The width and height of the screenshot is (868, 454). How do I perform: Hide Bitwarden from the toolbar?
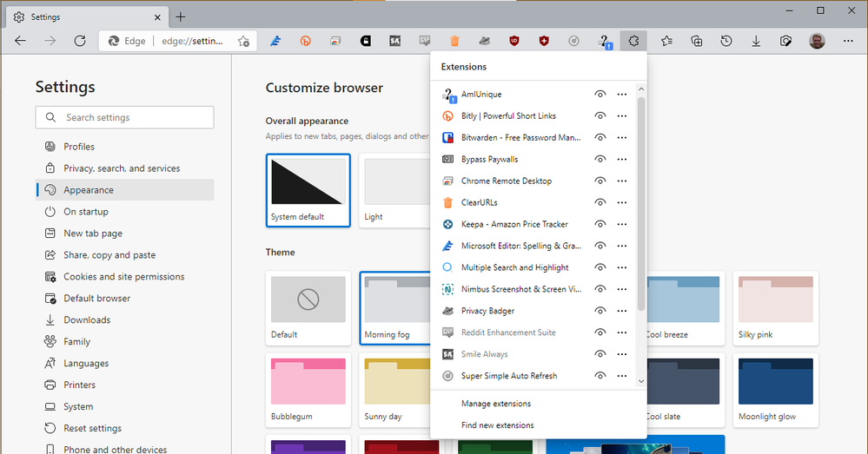pos(600,137)
